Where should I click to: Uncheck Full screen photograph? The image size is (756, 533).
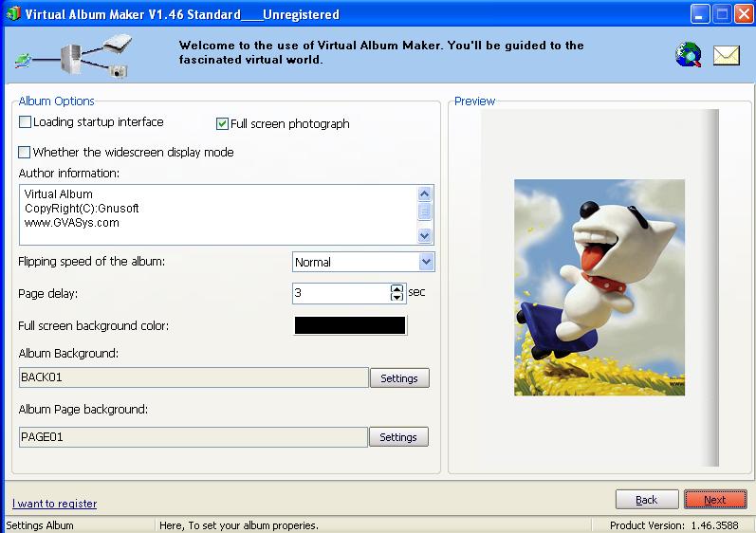[222, 124]
